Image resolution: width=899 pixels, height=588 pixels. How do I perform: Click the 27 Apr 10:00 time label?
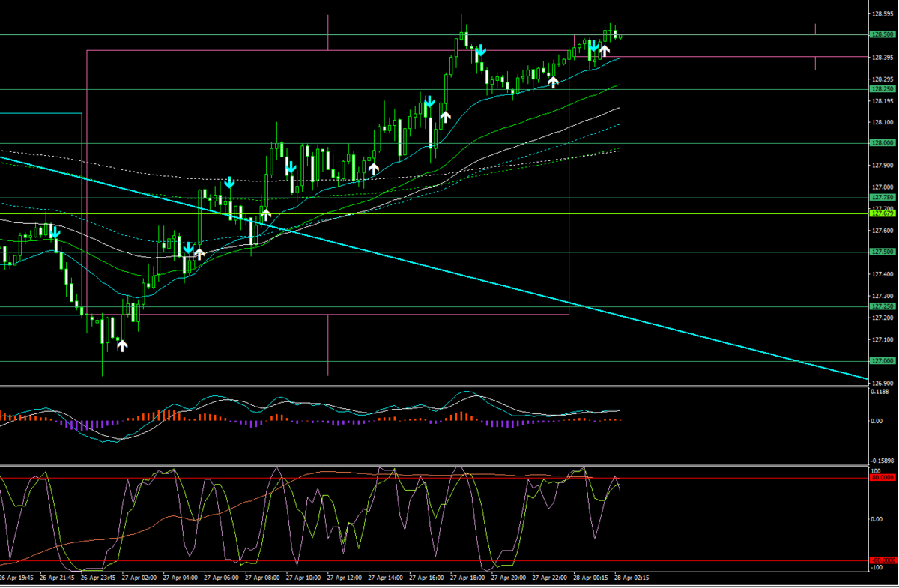pos(304,578)
